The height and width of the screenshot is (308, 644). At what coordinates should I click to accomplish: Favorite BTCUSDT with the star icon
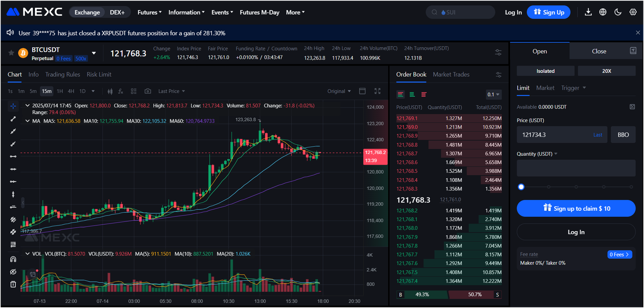point(11,53)
